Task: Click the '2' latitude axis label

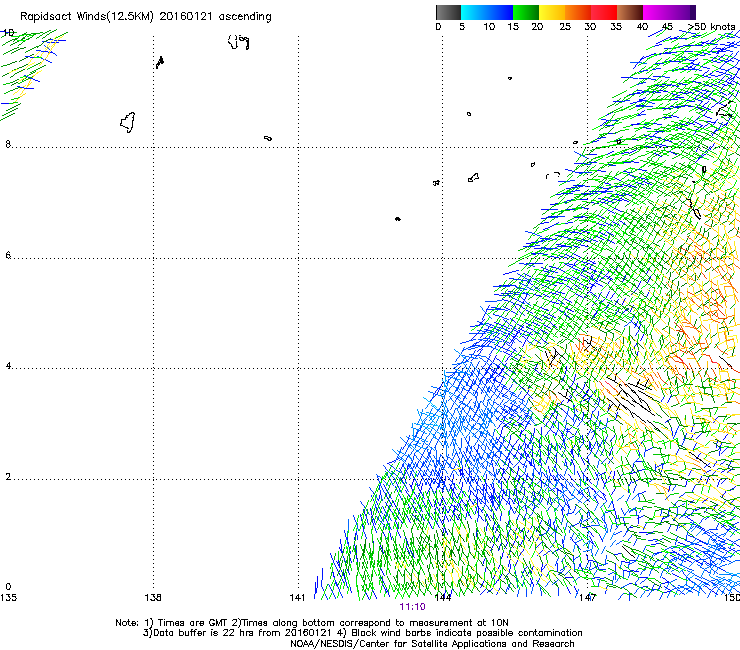Action: pyautogui.click(x=8, y=477)
